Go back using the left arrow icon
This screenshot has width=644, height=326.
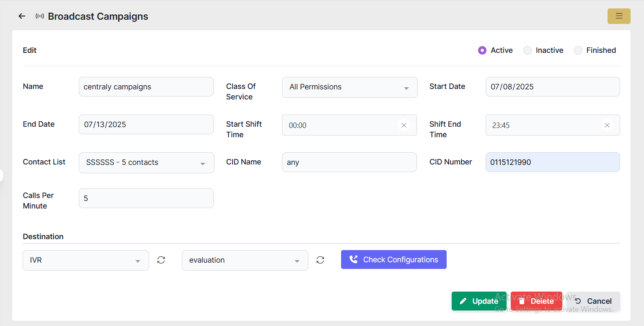coord(22,16)
